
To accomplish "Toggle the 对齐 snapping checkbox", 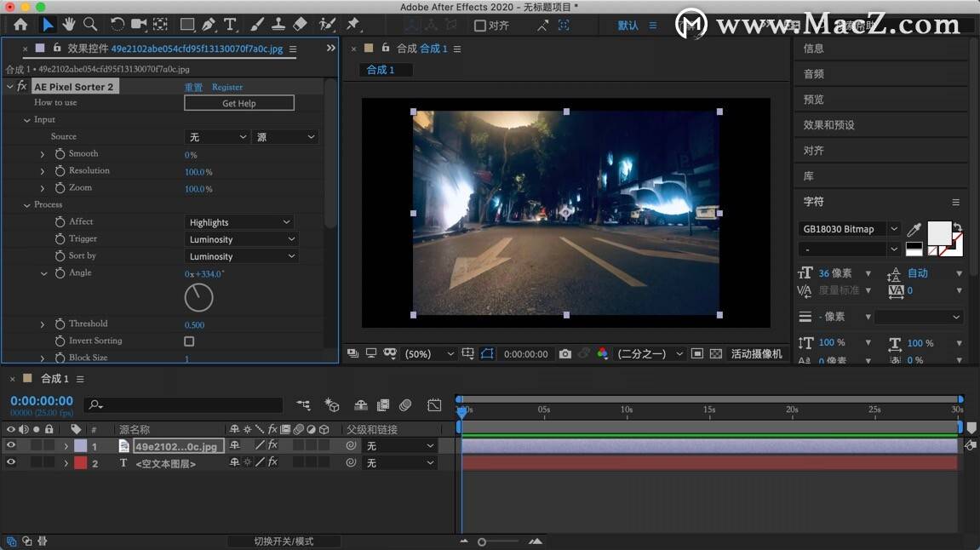I will pos(480,26).
